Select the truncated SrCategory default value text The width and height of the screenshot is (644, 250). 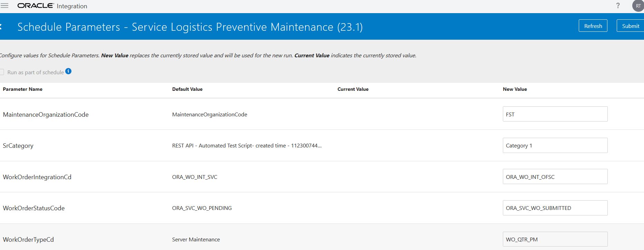[x=247, y=145]
